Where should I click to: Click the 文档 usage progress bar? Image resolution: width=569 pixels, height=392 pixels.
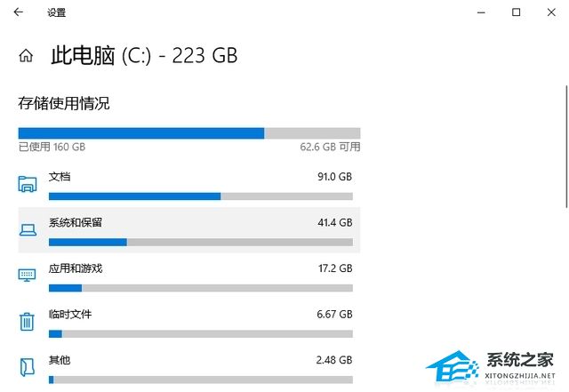(x=200, y=196)
